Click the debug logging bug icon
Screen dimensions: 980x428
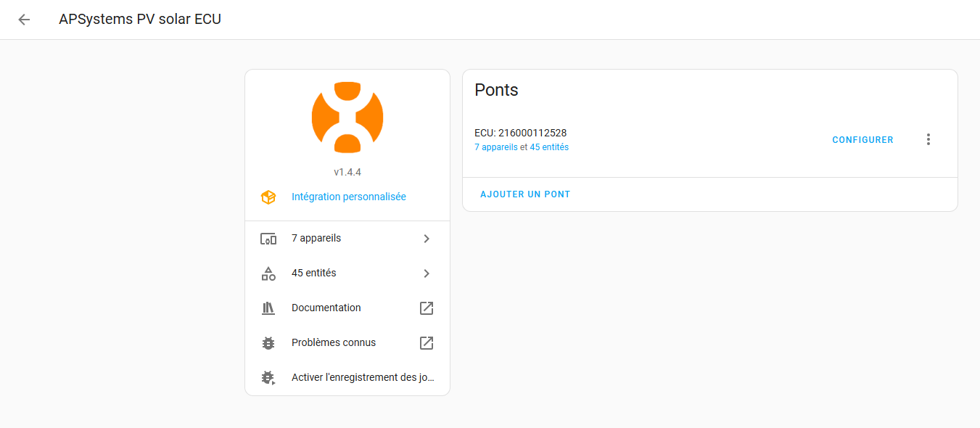click(268, 378)
